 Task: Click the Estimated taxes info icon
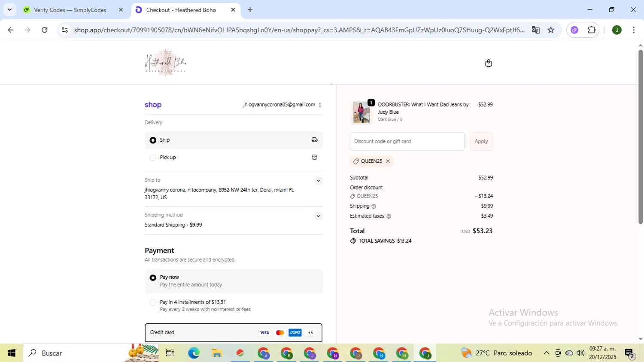tap(389, 216)
